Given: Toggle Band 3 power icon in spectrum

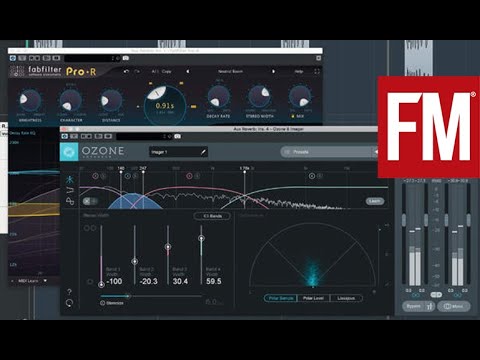Looking at the screenshot, I should pos(189,176).
